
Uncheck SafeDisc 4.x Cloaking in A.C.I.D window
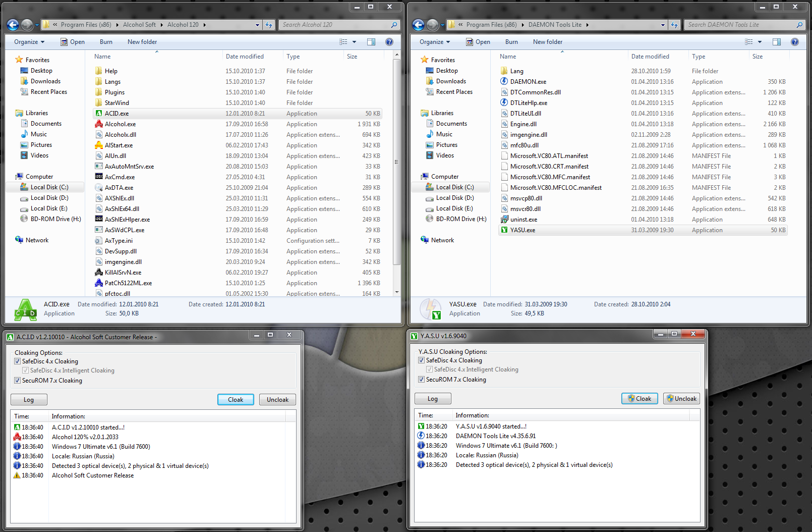[x=18, y=361]
